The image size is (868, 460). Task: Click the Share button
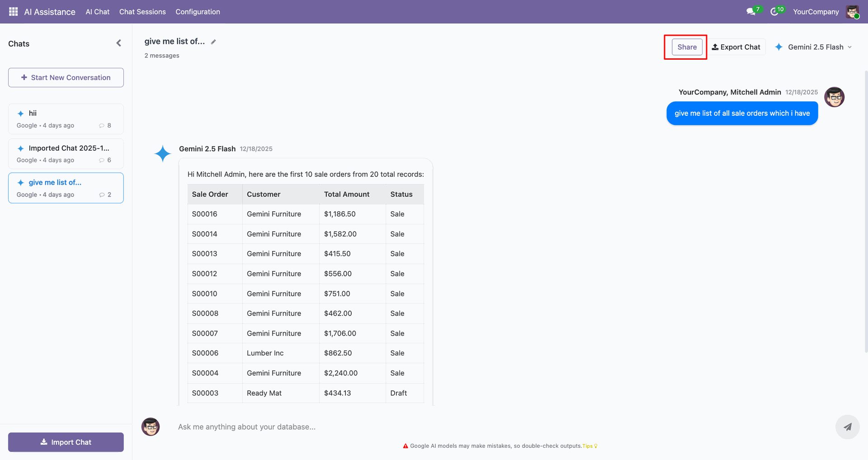click(687, 47)
